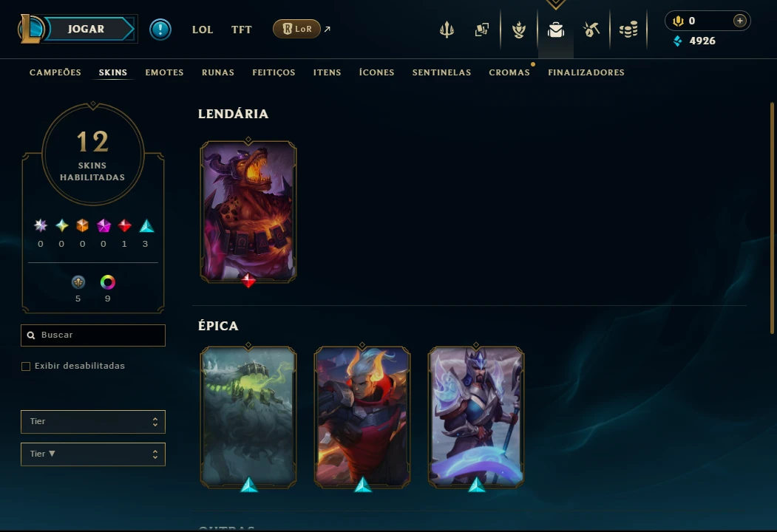777x532 pixels.
Task: Open the Loot hammer icon
Action: (591, 30)
